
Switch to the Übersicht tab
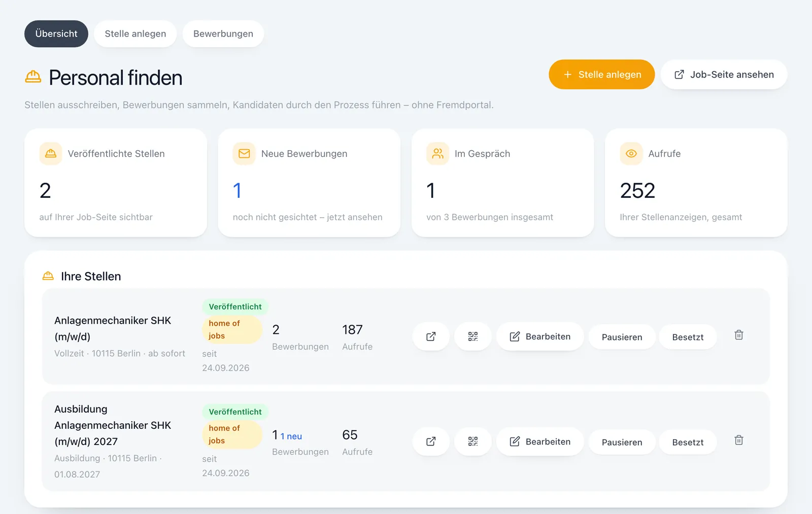(x=56, y=33)
